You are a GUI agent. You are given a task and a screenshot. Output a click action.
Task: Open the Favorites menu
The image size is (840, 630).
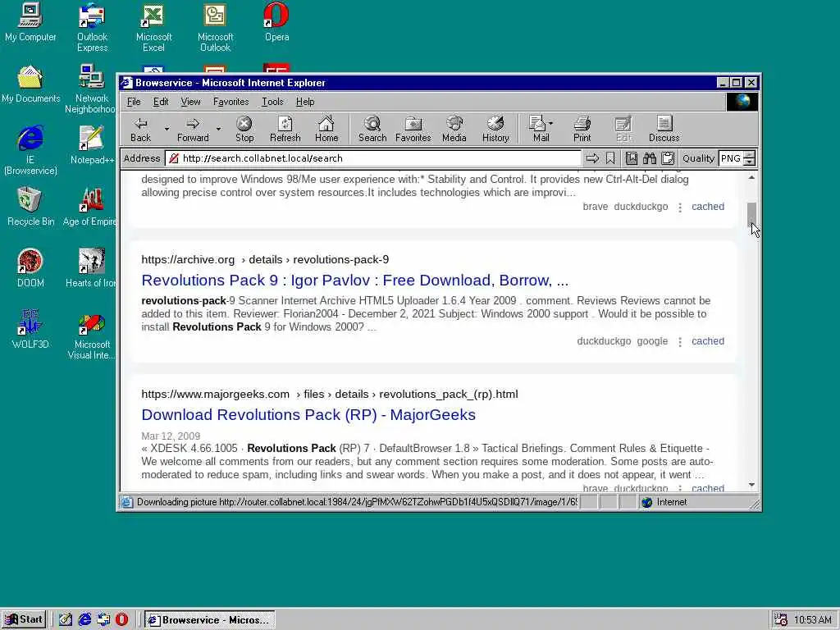point(231,101)
